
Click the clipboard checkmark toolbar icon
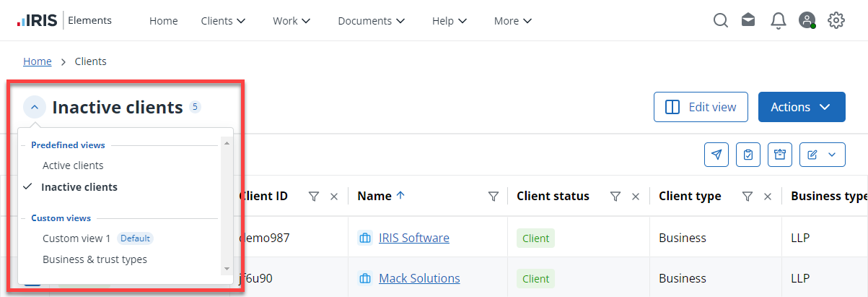pos(748,155)
